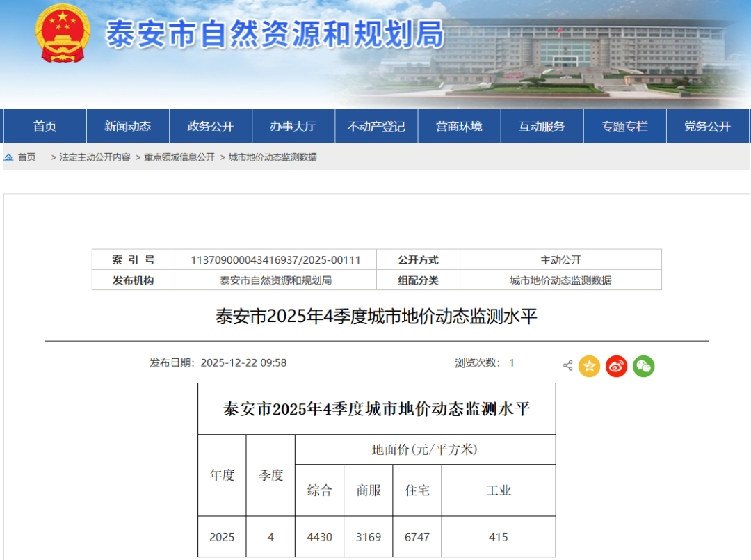This screenshot has width=751, height=560.
Task: Click the home icon in the breadcrumb
Action: point(9,157)
